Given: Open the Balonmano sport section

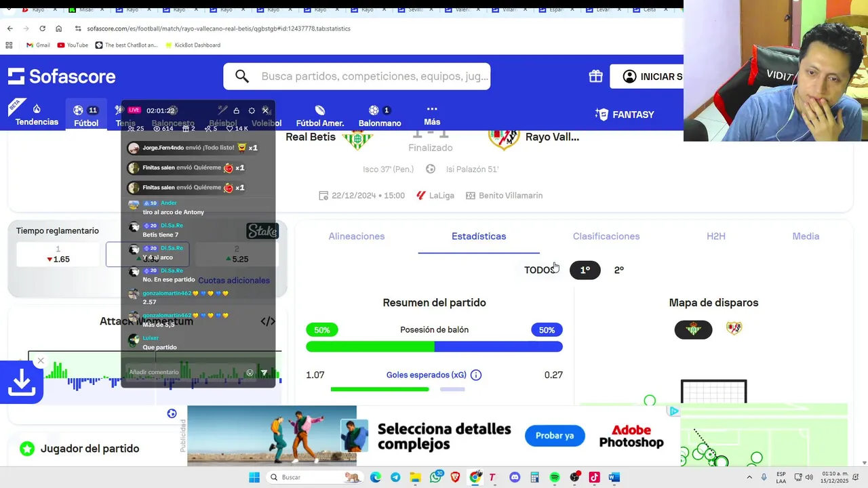Looking at the screenshot, I should pyautogui.click(x=380, y=116).
